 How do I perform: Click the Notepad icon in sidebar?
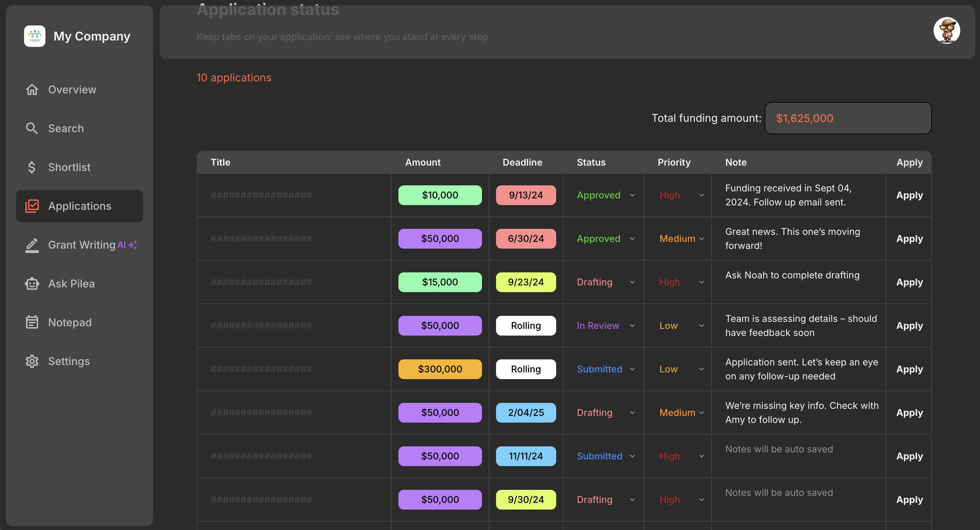pos(32,323)
